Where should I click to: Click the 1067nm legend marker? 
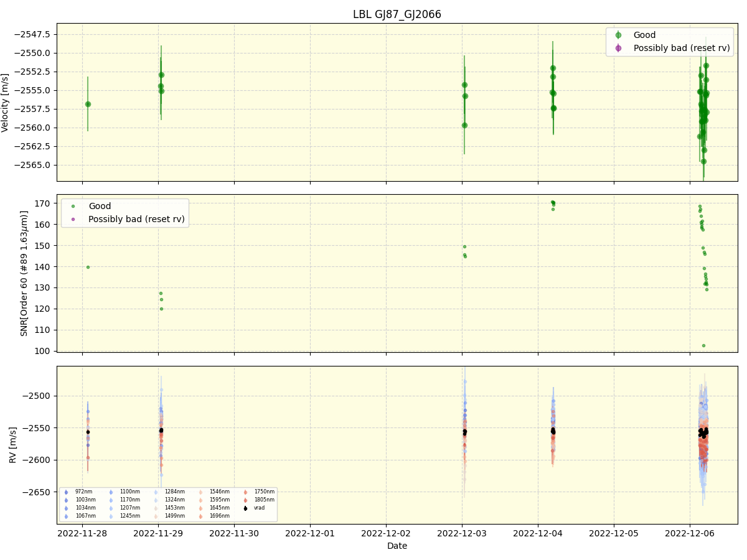[66, 516]
